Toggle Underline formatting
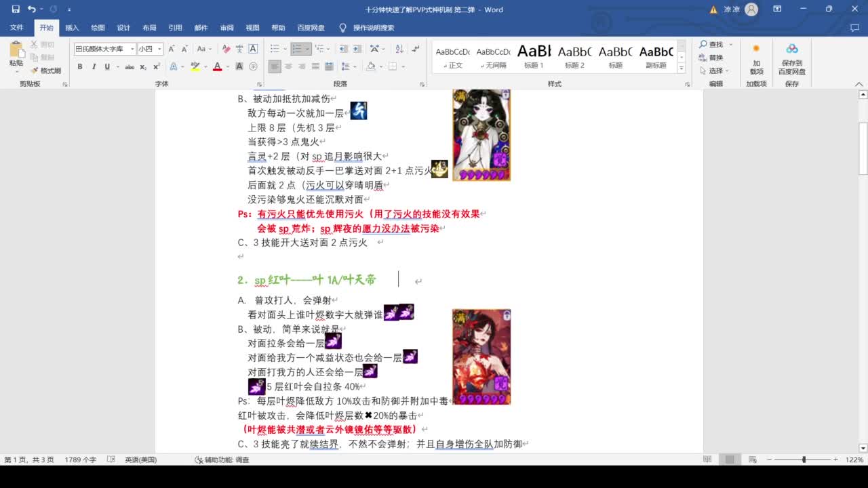This screenshot has width=868, height=488. (107, 66)
